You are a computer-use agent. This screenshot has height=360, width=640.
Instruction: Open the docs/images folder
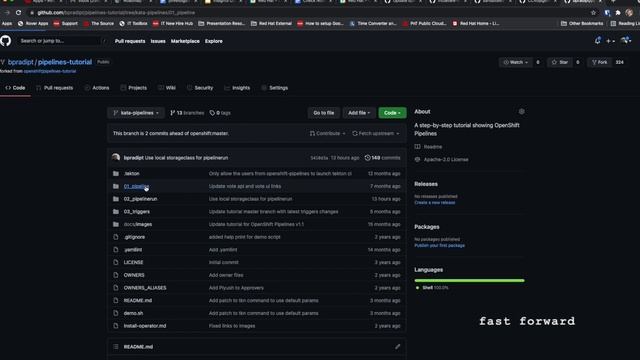coord(138,224)
